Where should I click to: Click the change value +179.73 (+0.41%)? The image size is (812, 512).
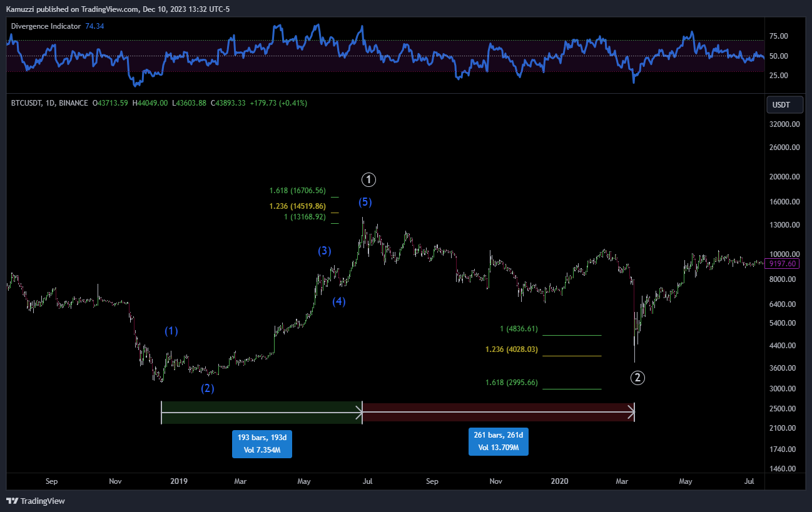[278, 103]
